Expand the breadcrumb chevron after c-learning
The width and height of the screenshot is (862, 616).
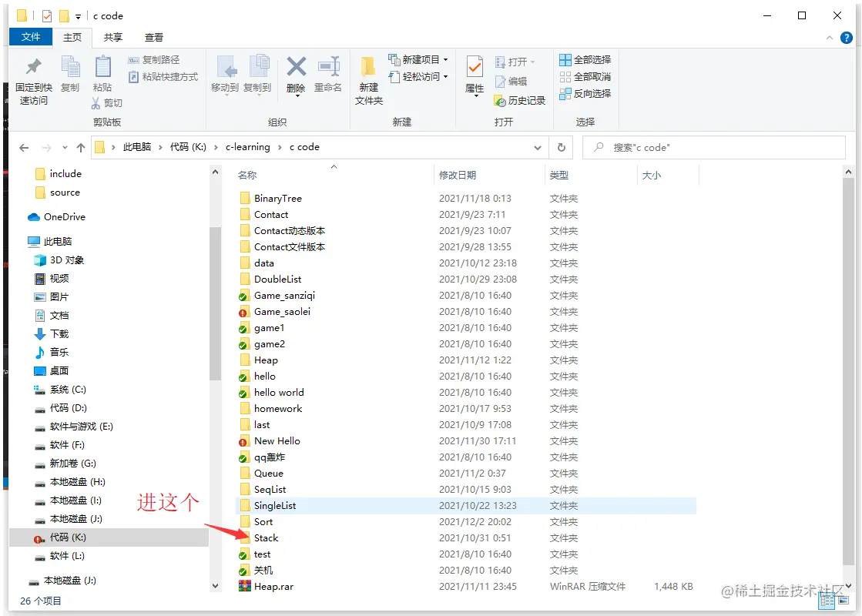[280, 147]
